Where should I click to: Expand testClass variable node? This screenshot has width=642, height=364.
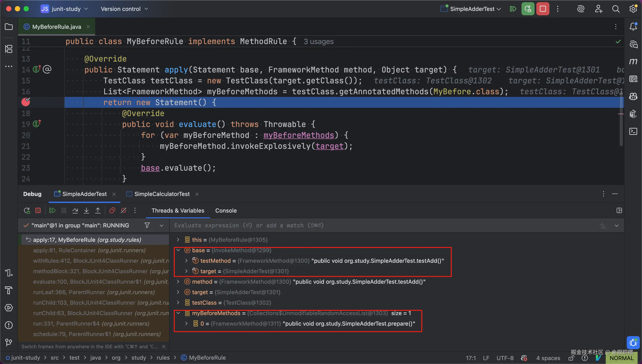click(x=178, y=303)
